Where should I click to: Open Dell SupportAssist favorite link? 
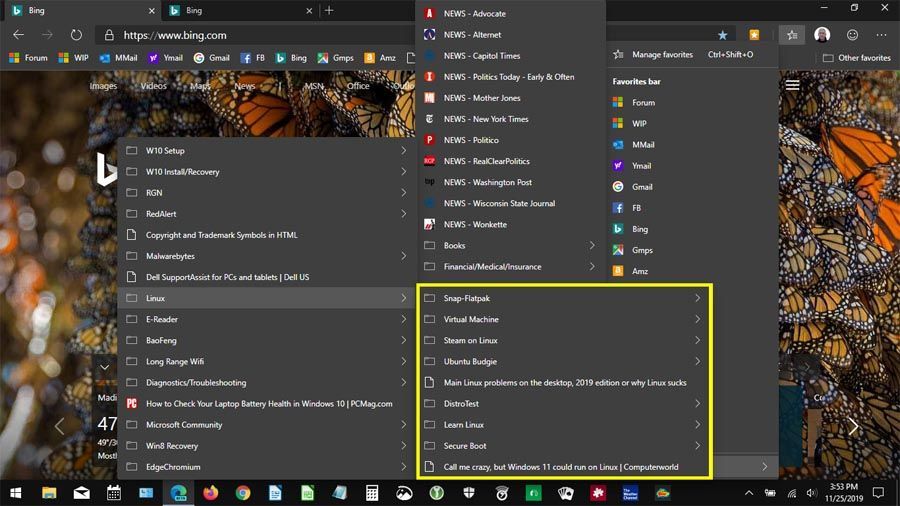click(x=266, y=277)
